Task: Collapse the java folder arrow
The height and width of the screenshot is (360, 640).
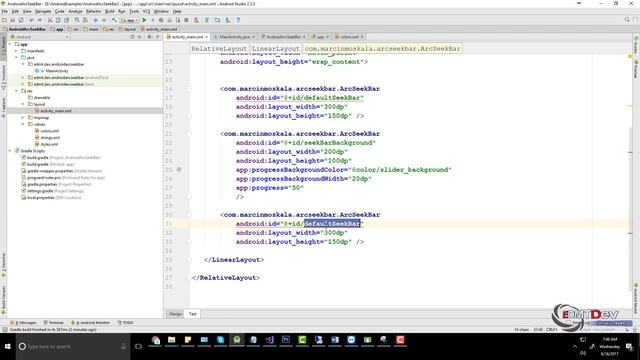Action: click(16, 58)
